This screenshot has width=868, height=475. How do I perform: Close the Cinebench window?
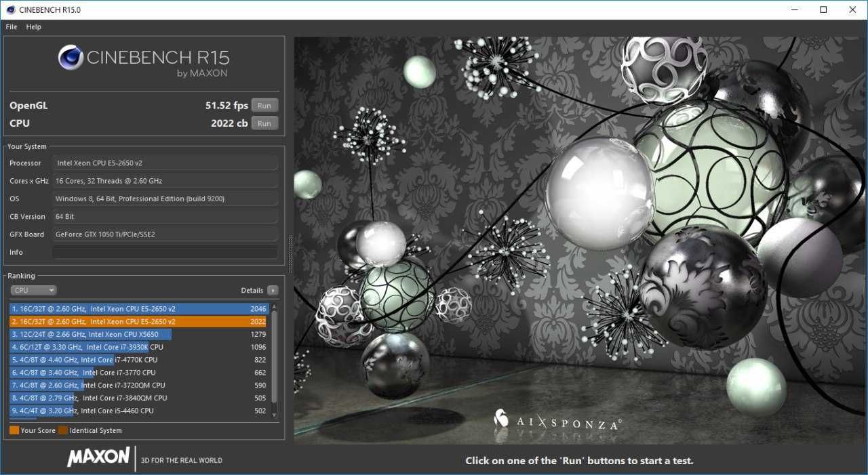853,9
